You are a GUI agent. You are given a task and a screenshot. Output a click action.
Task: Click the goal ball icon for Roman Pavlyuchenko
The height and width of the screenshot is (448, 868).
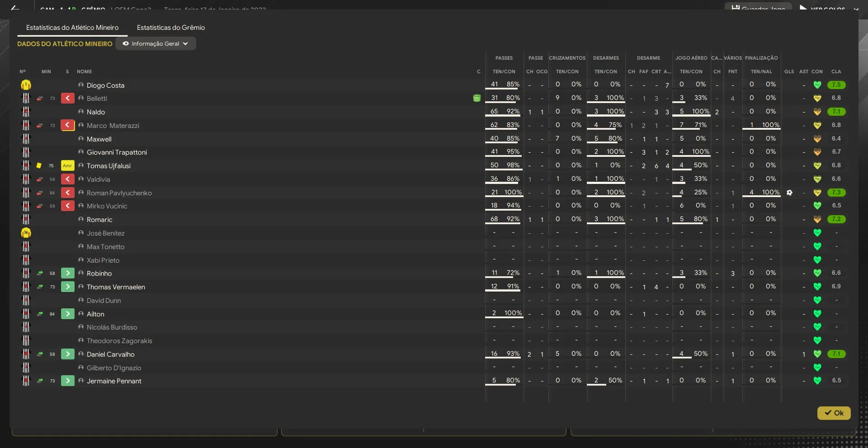pyautogui.click(x=789, y=193)
